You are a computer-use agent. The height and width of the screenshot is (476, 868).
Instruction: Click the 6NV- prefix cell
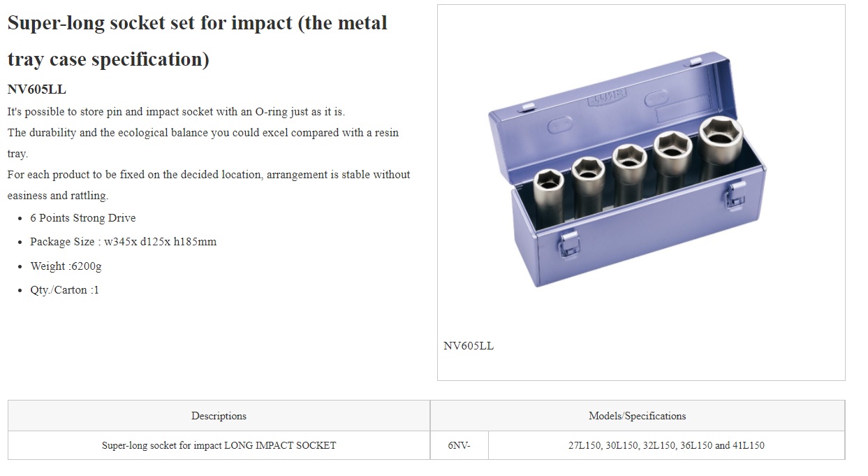click(x=459, y=445)
